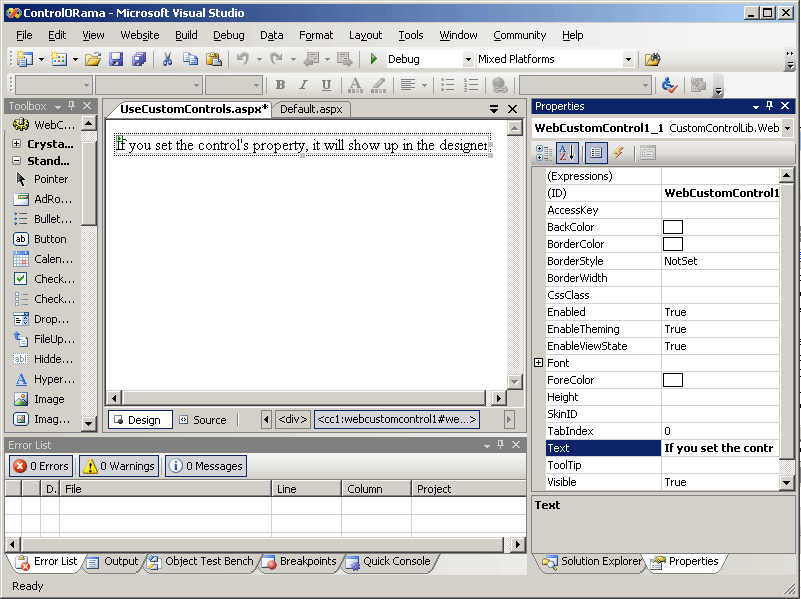Screen dimensions: 801x599
Task: Switch to the Default.aspx tab
Action: tap(311, 109)
